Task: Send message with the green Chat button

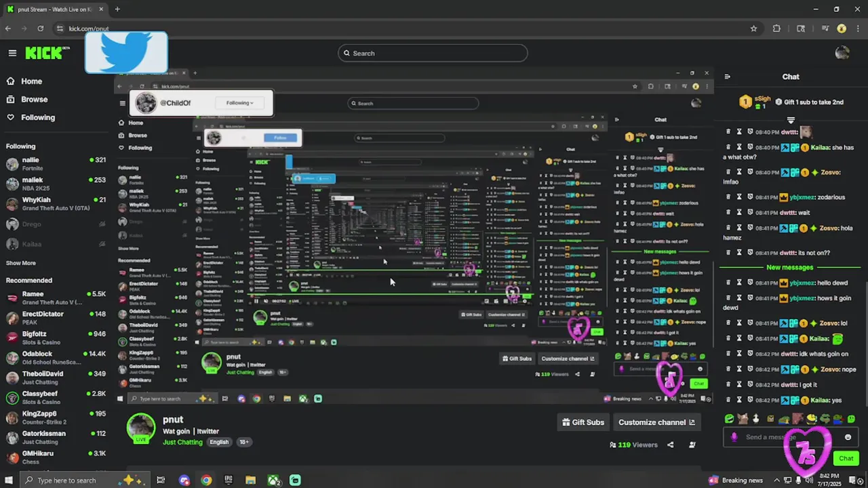Action: (846, 458)
